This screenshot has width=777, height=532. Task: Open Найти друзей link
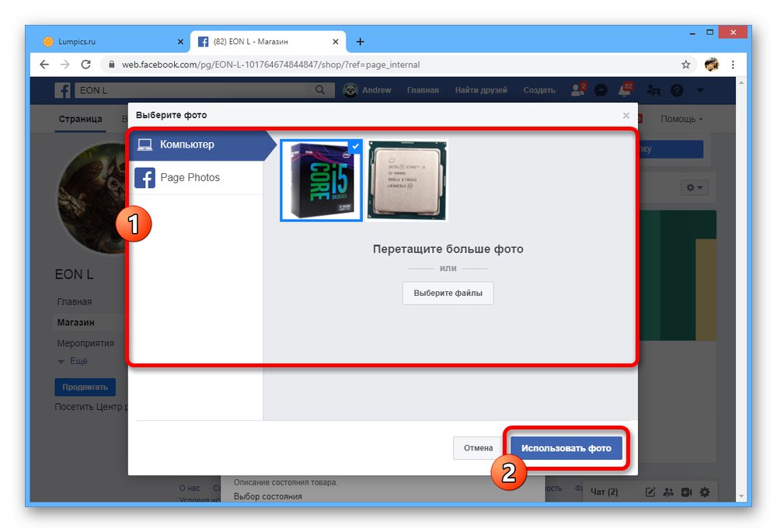click(481, 90)
